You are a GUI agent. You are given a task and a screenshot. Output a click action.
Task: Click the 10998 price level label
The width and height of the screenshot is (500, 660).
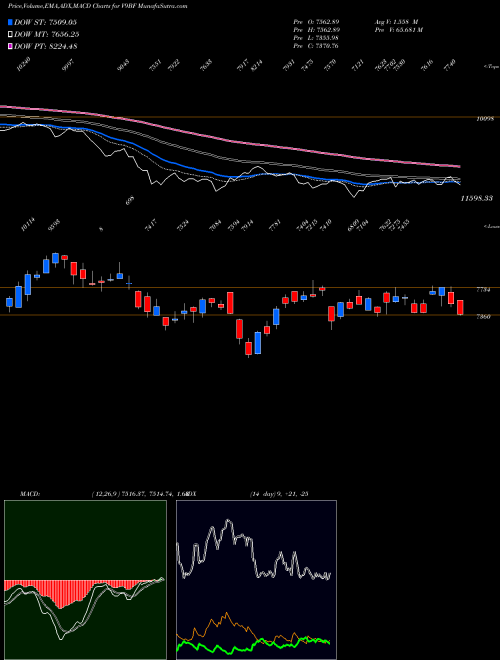(484, 120)
